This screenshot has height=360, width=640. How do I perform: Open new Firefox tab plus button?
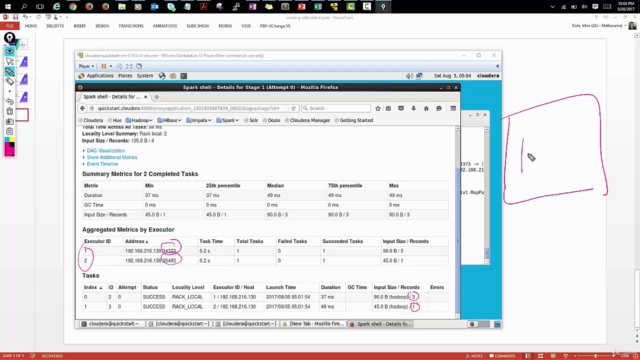coord(156,97)
